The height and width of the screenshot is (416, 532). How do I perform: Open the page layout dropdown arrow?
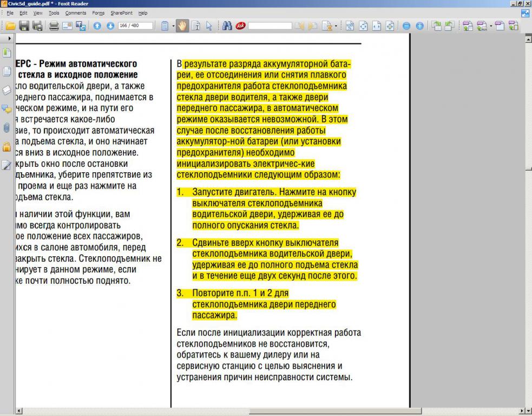tap(173, 25)
